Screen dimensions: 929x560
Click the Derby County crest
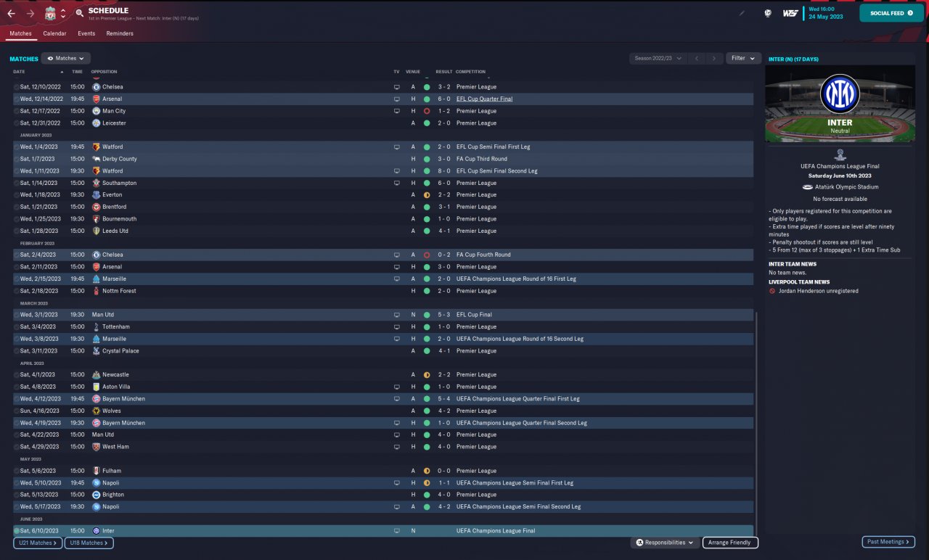(96, 159)
